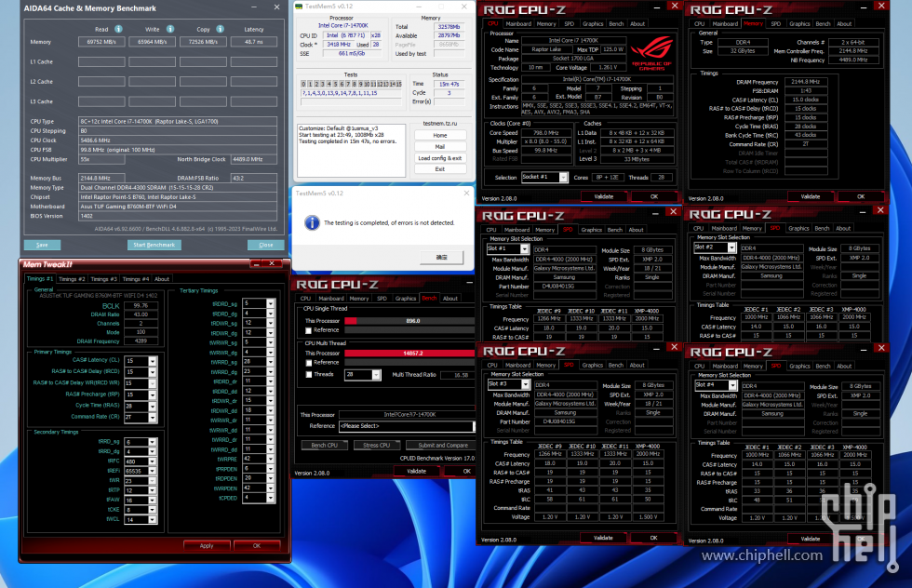Open Cycle Time (tRAS) dropdown
Image resolution: width=912 pixels, height=588 pixels.
point(153,406)
